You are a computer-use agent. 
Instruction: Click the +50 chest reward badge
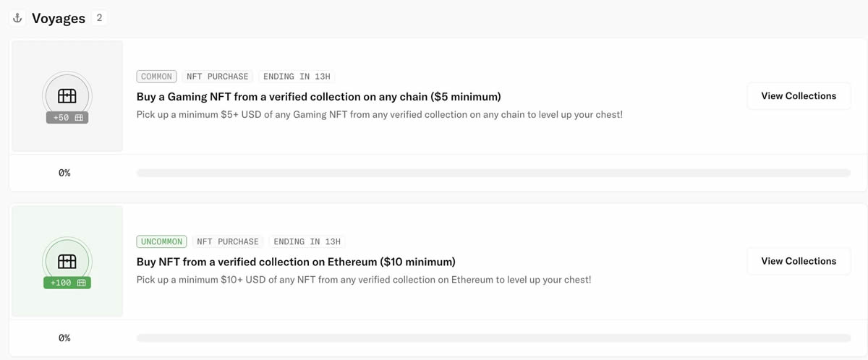67,117
